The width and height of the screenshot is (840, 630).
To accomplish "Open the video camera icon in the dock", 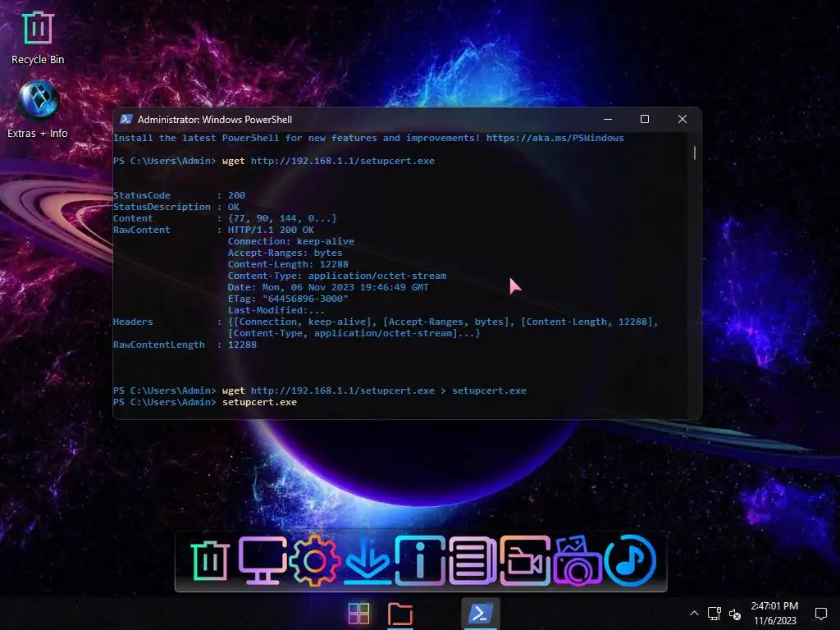I will tap(525, 560).
